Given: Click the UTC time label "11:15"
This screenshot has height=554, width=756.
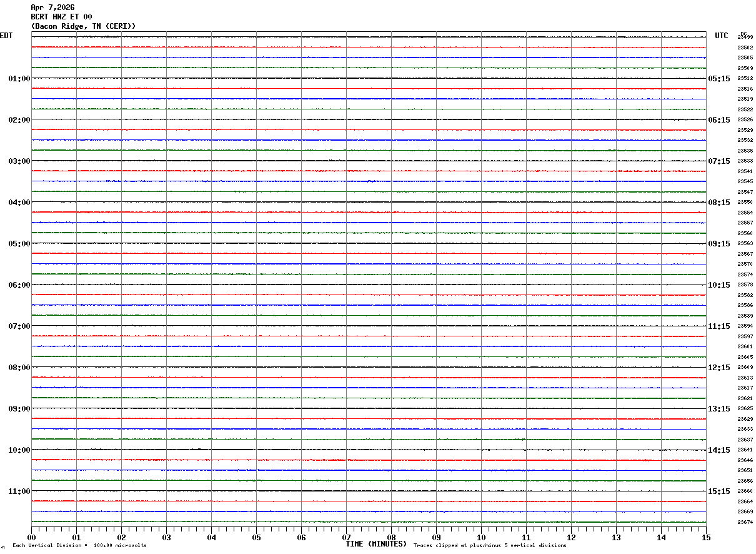Looking at the screenshot, I should [719, 326].
